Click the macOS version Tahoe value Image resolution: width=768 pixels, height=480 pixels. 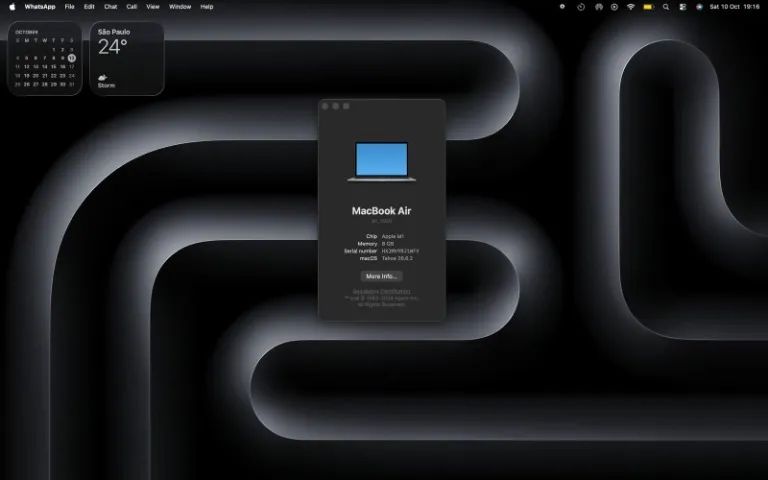tap(397, 258)
